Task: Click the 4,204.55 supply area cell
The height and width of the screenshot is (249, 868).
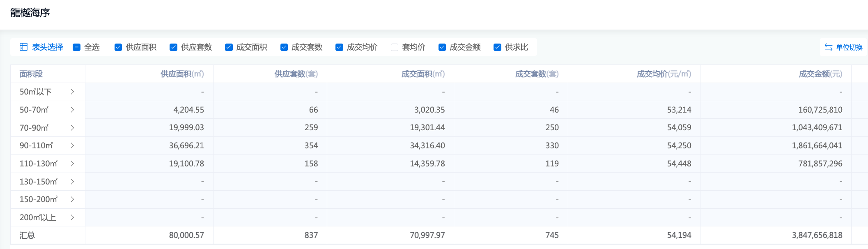Action: coord(188,110)
